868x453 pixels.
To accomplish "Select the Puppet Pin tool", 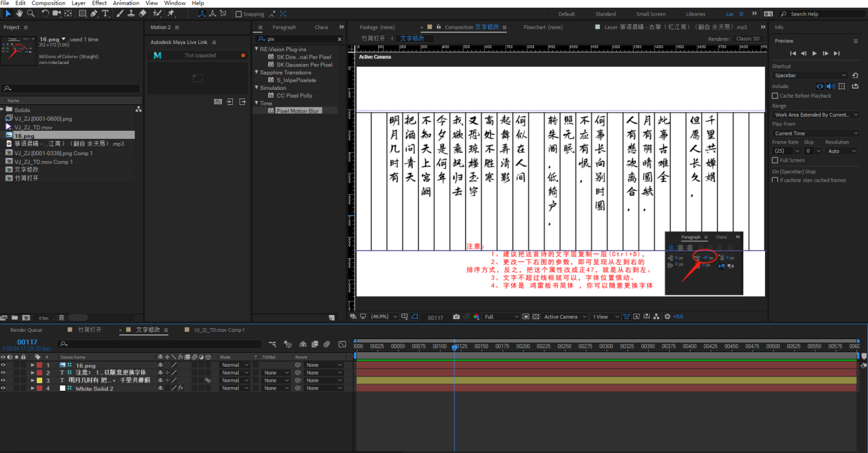I will tap(171, 13).
